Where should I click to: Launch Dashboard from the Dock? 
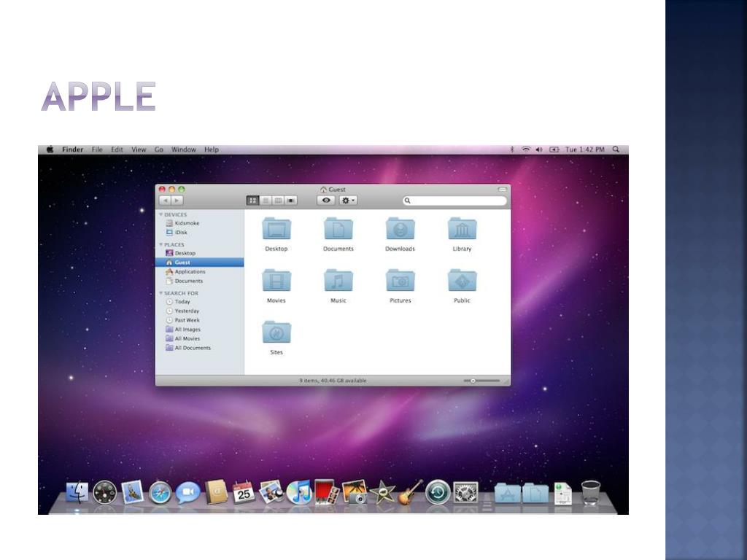pos(105,492)
